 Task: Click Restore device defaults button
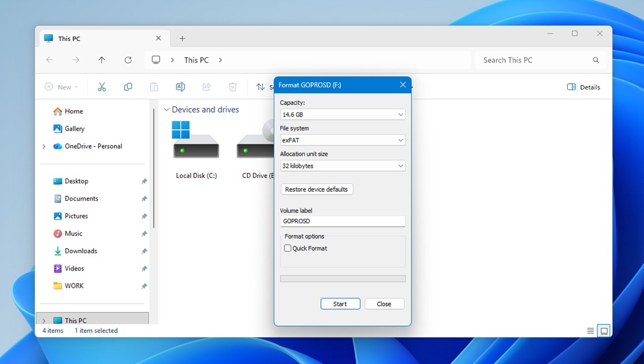pyautogui.click(x=317, y=189)
